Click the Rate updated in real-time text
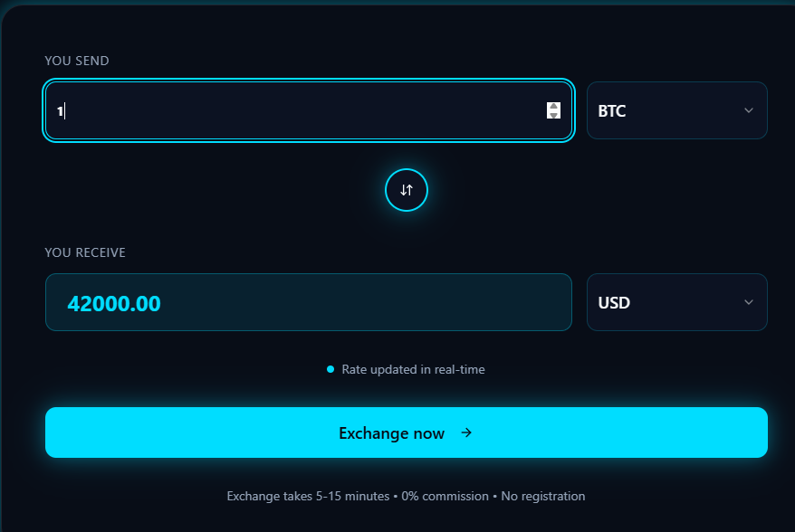795x532 pixels. click(413, 369)
